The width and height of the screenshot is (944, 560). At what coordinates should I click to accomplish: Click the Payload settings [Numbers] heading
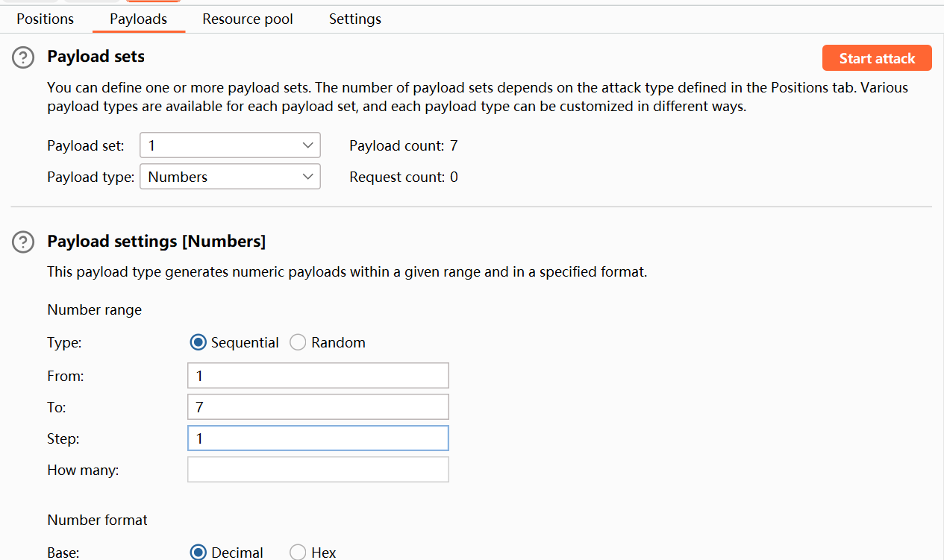click(156, 242)
